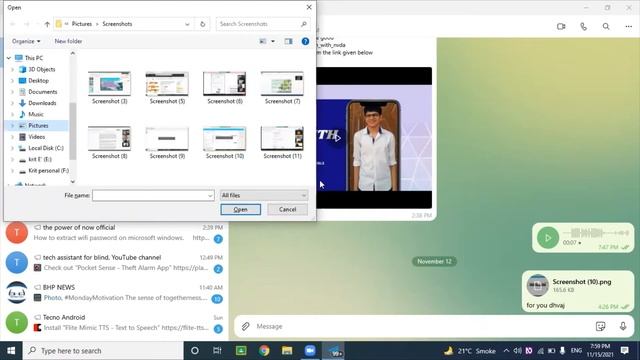Image resolution: width=640 pixels, height=360 pixels.
Task: Open the Tecno Android chat
Action: (x=114, y=322)
